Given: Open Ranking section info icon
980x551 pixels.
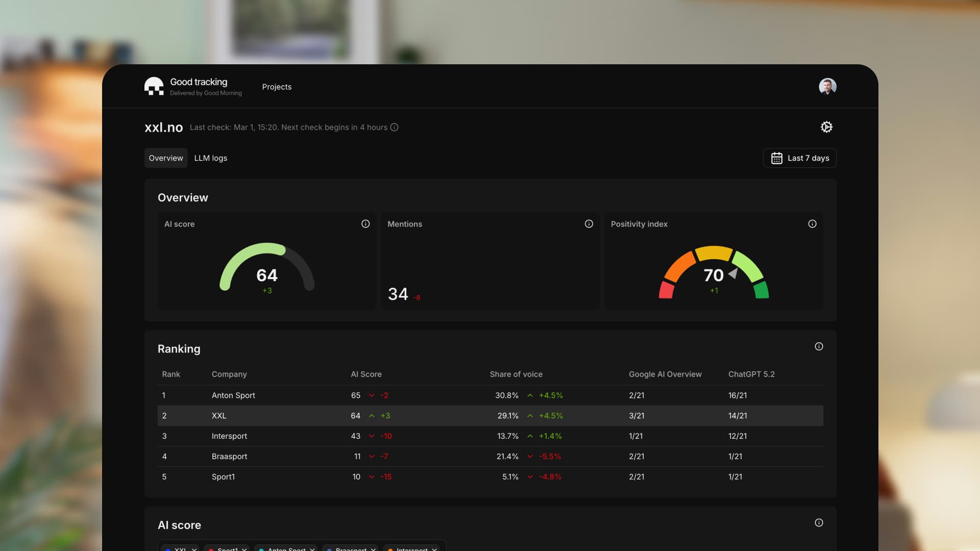Looking at the screenshot, I should pyautogui.click(x=819, y=346).
